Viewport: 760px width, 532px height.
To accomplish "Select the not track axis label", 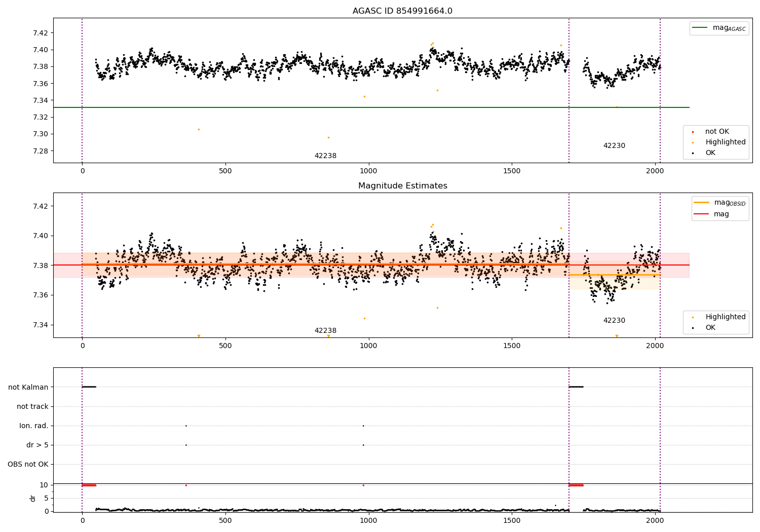I will (x=32, y=406).
